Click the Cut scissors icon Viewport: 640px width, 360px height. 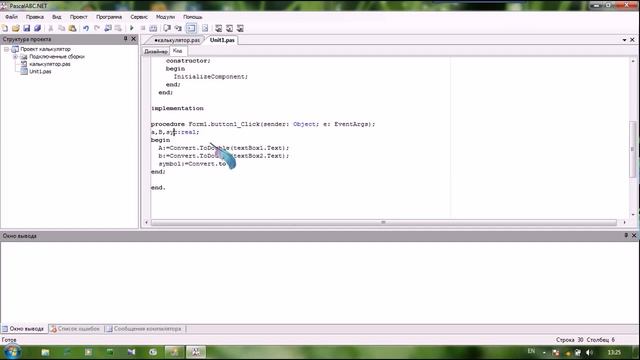[x=51, y=28]
